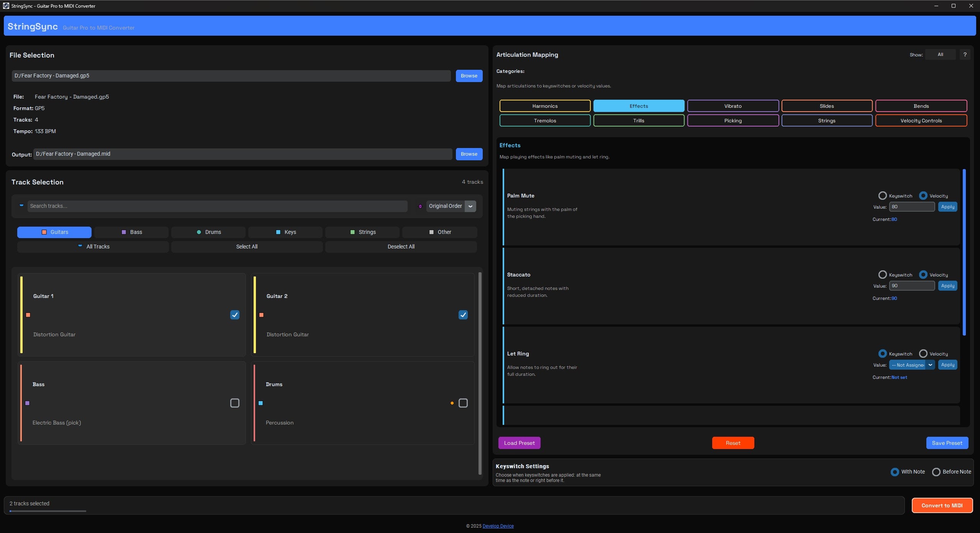Click the teal Drums circle icon
This screenshot has height=533, width=980.
[199, 232]
